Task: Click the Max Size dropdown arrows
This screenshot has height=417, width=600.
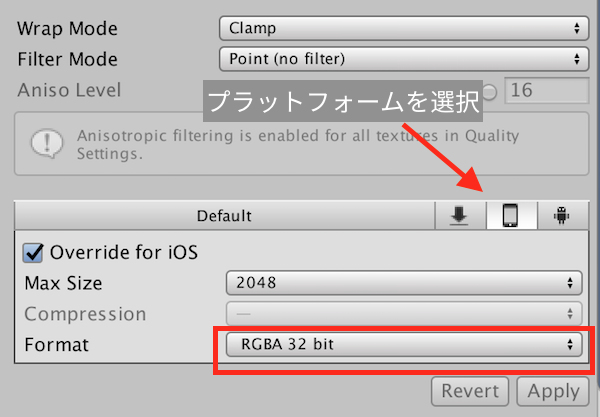Action: click(570, 283)
